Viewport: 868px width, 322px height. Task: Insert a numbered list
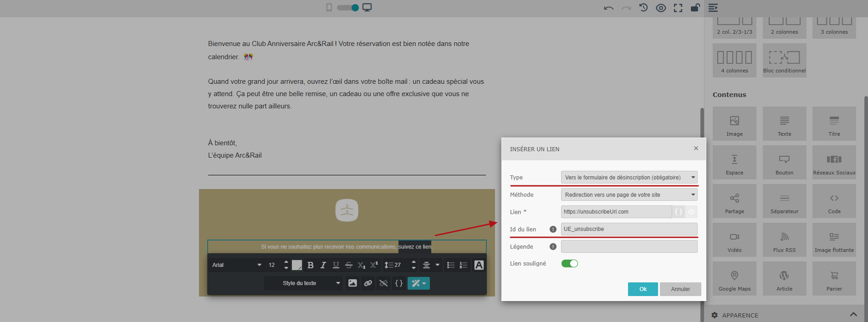[x=464, y=265]
